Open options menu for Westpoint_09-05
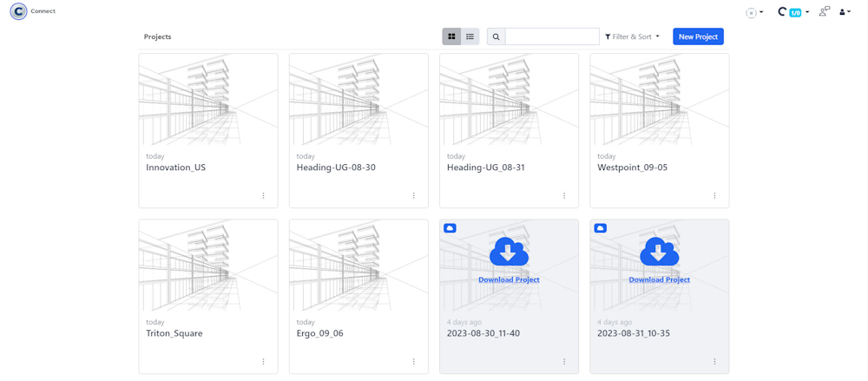Screen dimensions: 868x381 click(714, 195)
